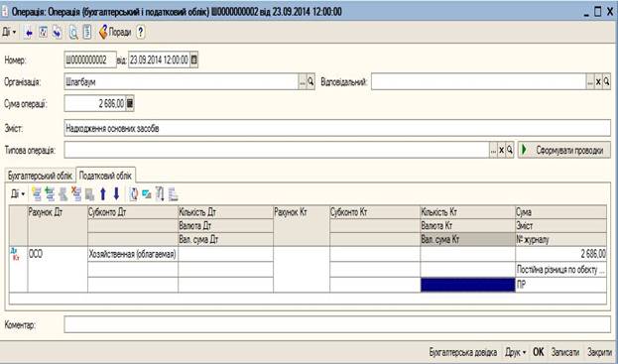618x364 pixels.
Task: Click the document structure icon in top toolbar
Action: pyautogui.click(x=43, y=33)
